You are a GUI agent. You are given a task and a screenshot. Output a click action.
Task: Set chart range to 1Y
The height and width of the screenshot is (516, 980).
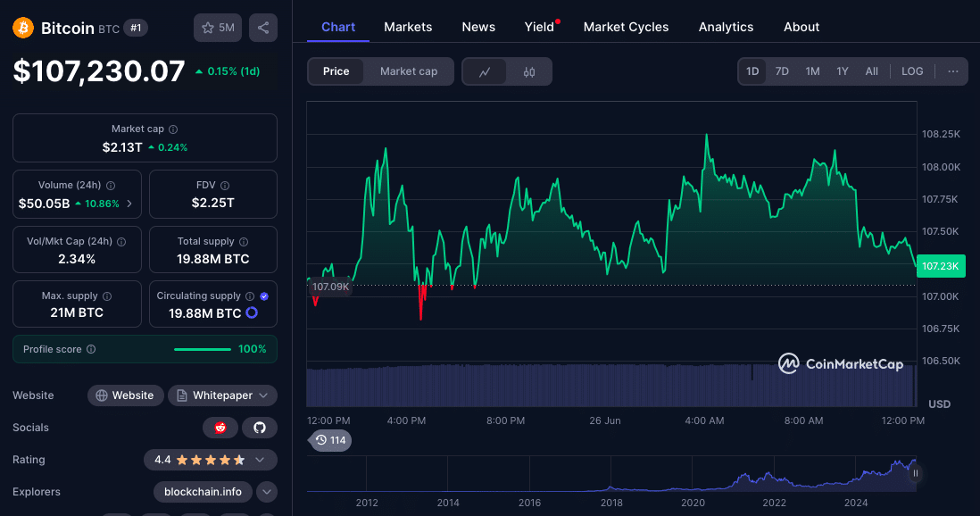(843, 71)
